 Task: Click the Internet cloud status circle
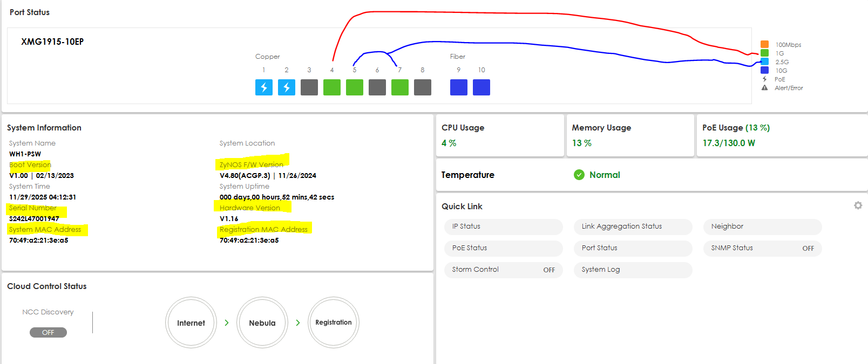click(191, 322)
